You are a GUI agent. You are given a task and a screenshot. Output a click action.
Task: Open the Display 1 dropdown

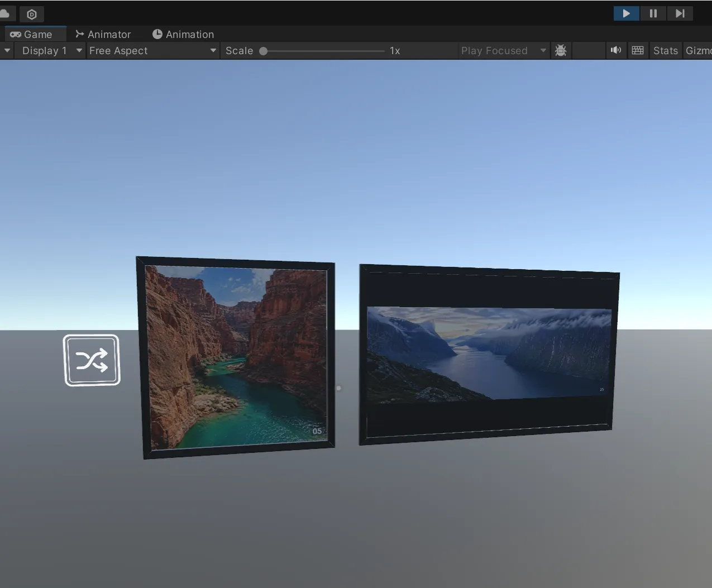click(50, 50)
